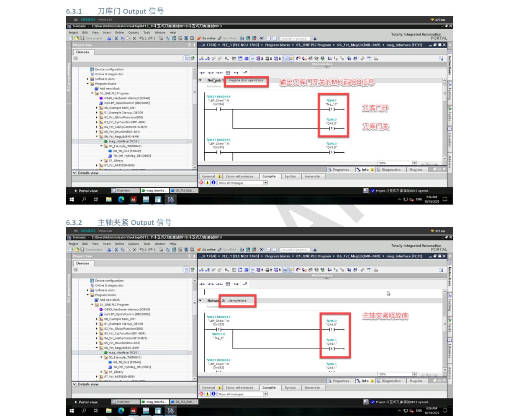Insert normally open contact in Network 2 window

coord(203,284)
